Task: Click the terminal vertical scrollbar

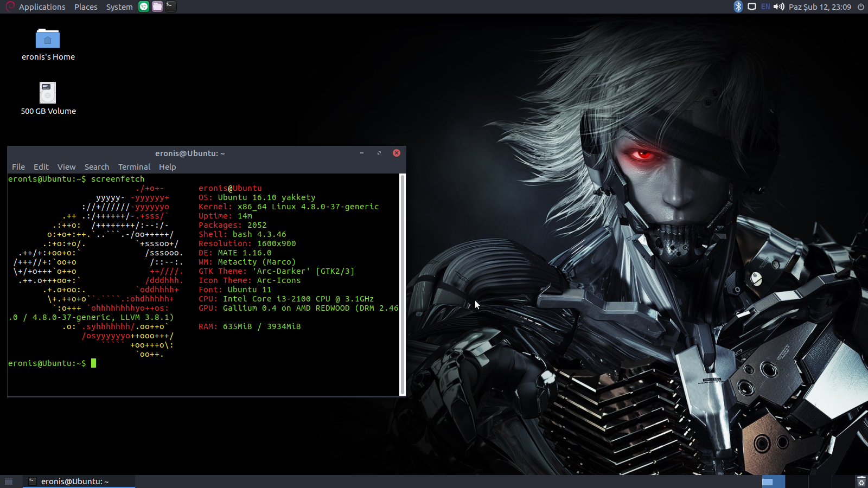Action: [403, 285]
